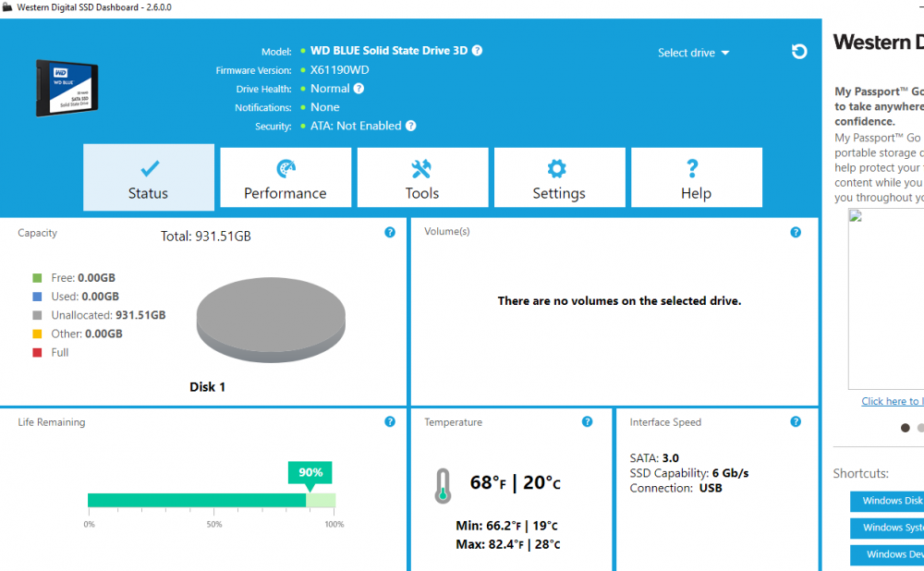Click the 'Connection: USB' text

pos(676,488)
